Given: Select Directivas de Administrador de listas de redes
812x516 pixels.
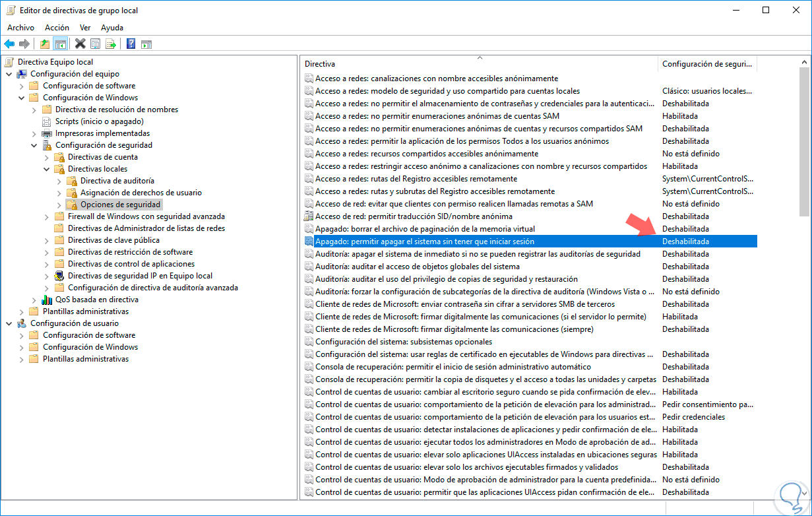Looking at the screenshot, I should tap(146, 228).
